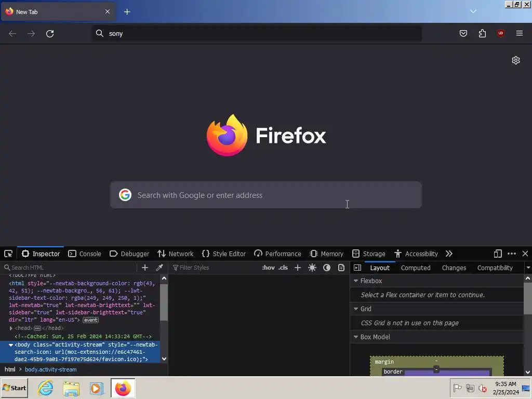Viewport: 532px width, 399px height.
Task: Pick a color with the eyedropper icon
Action: tap(159, 268)
